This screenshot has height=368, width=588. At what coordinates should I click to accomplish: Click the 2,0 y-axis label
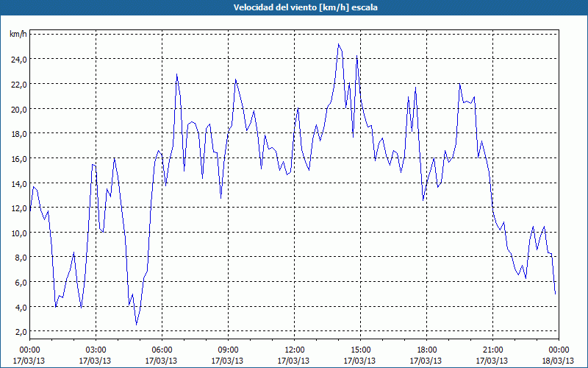tap(21, 332)
